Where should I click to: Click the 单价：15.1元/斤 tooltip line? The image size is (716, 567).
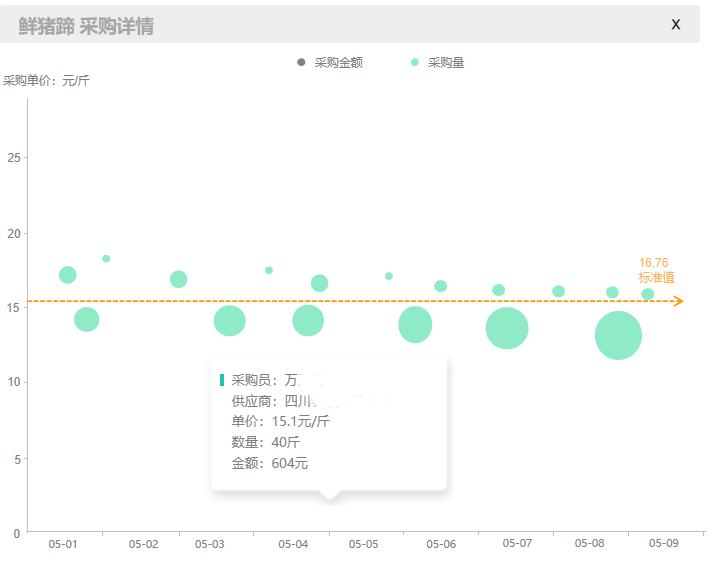tap(280, 421)
